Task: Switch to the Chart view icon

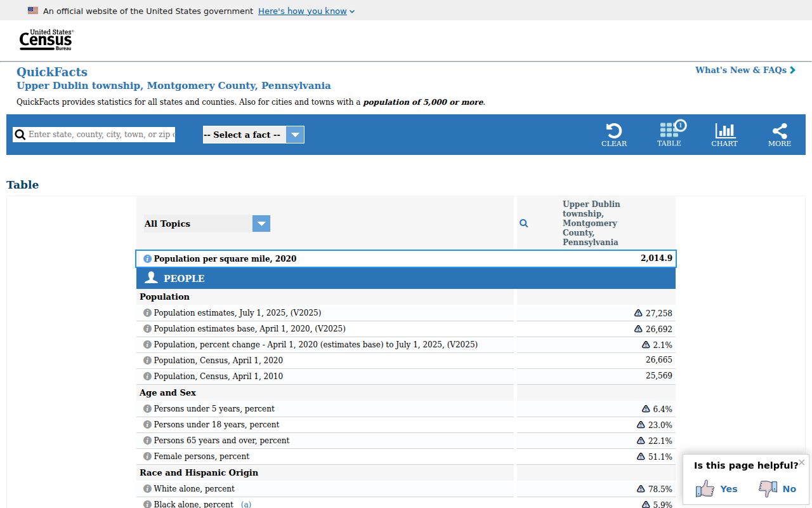Action: [724, 135]
